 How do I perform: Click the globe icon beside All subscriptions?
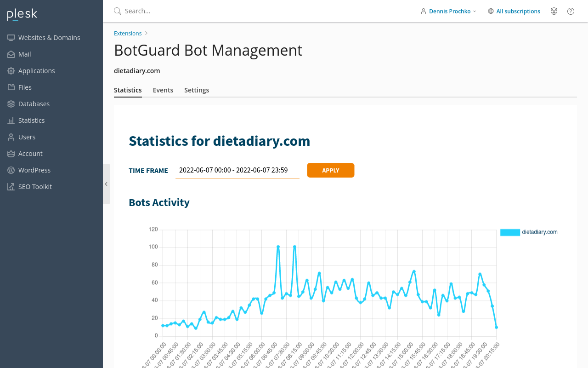(x=491, y=11)
